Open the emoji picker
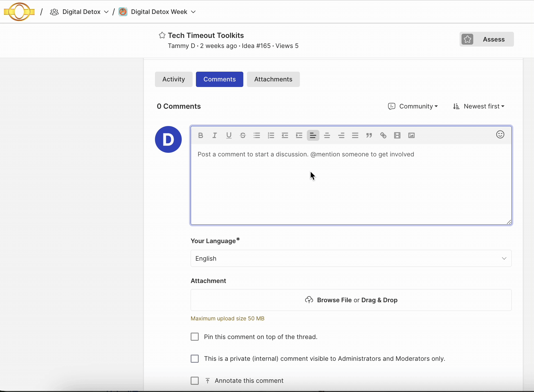This screenshot has height=392, width=534. (x=500, y=135)
